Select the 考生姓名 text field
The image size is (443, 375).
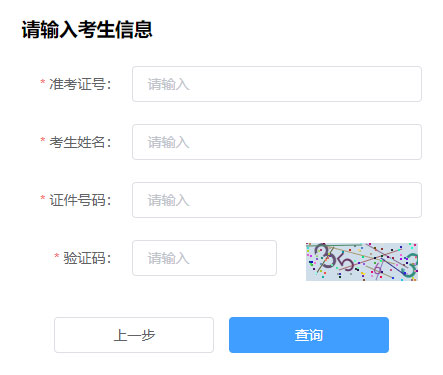pyautogui.click(x=277, y=142)
